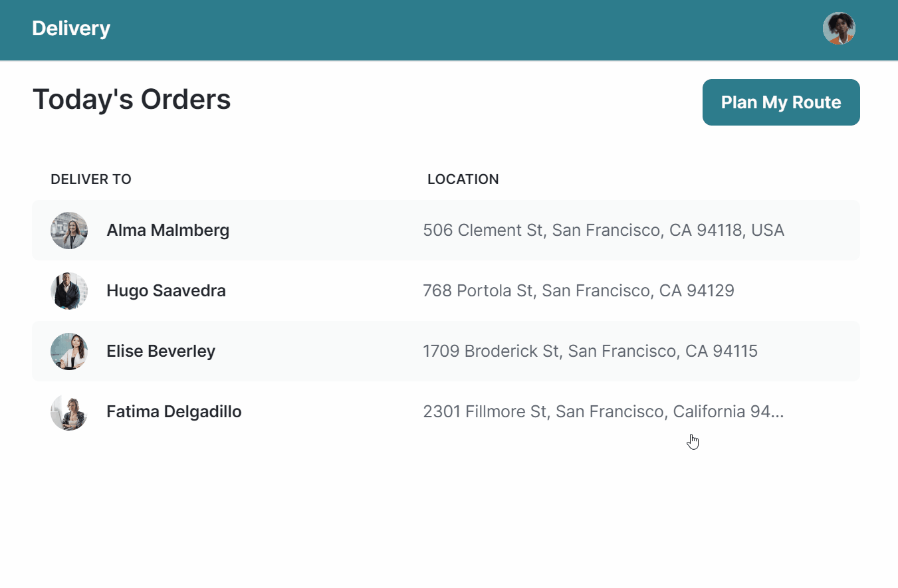Select the Hugo Saavedra name
Screen dimensions: 898x588
click(x=166, y=291)
